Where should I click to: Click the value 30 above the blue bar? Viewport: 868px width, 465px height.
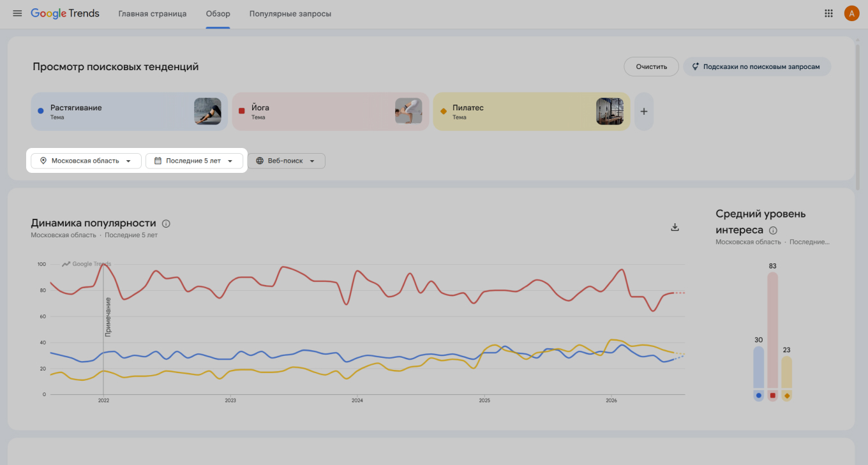[x=758, y=340]
